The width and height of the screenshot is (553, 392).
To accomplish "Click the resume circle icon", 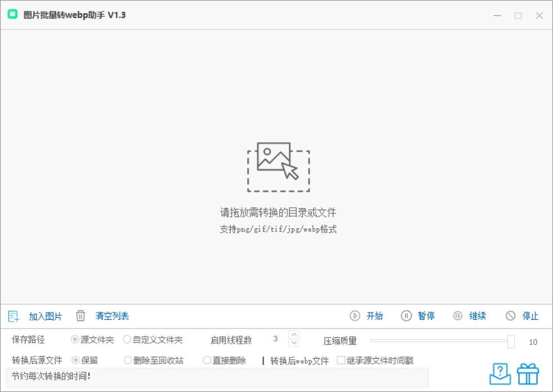I will coord(457,315).
